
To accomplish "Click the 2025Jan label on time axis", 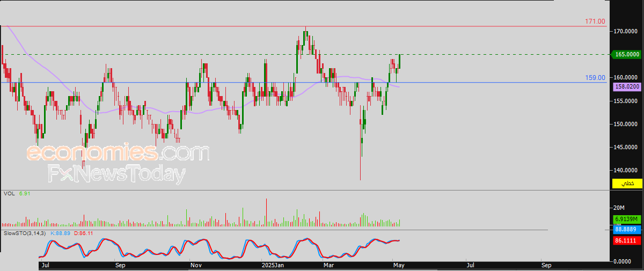I will pyautogui.click(x=274, y=265).
